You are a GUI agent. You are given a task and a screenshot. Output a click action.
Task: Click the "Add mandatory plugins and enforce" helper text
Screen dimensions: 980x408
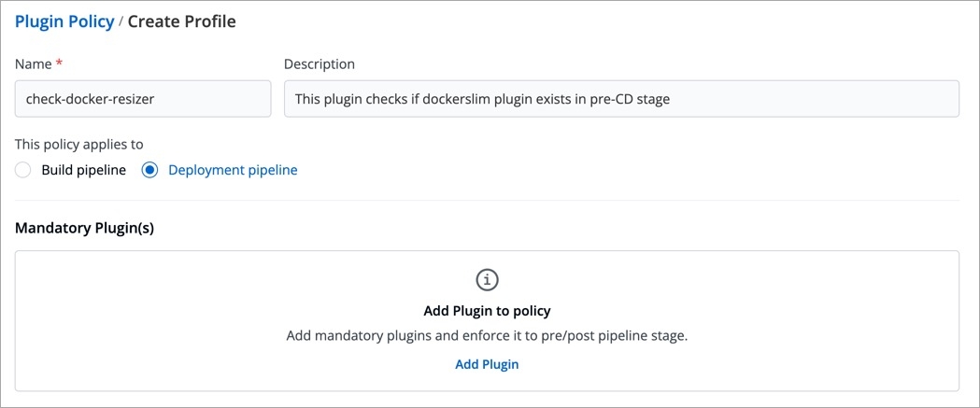tap(487, 335)
